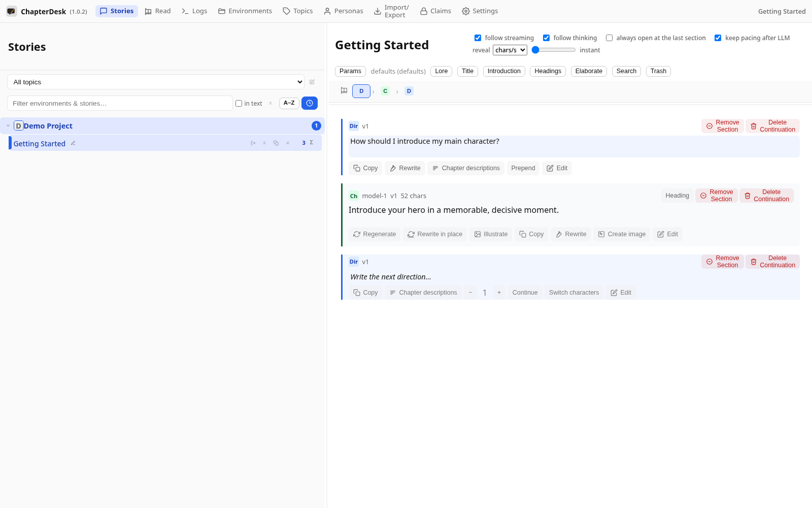This screenshot has height=508, width=812.
Task: Open the Read tab
Action: tap(157, 11)
